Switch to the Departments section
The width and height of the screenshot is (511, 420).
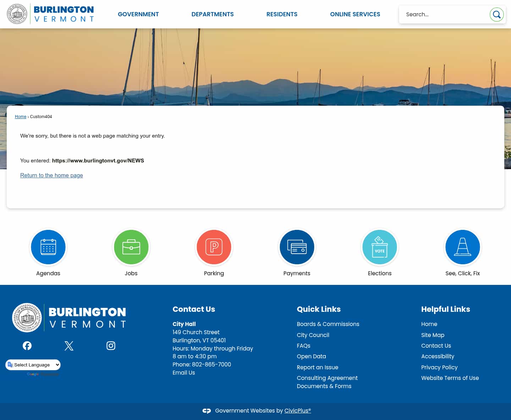[x=213, y=14]
